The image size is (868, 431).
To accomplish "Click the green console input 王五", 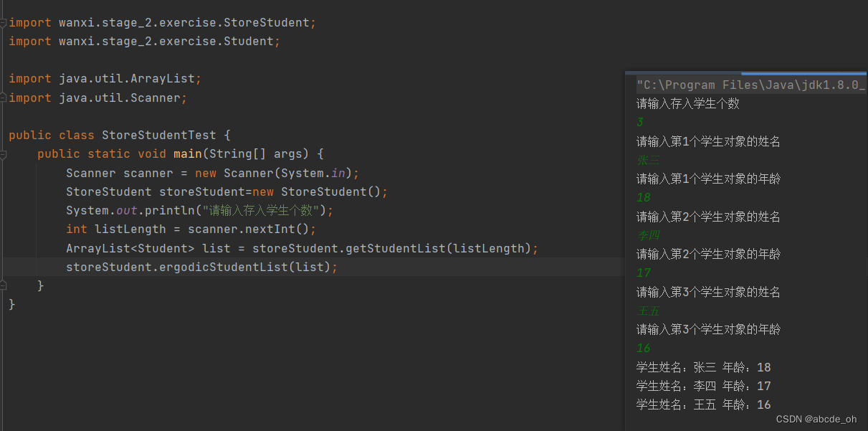I will click(648, 311).
